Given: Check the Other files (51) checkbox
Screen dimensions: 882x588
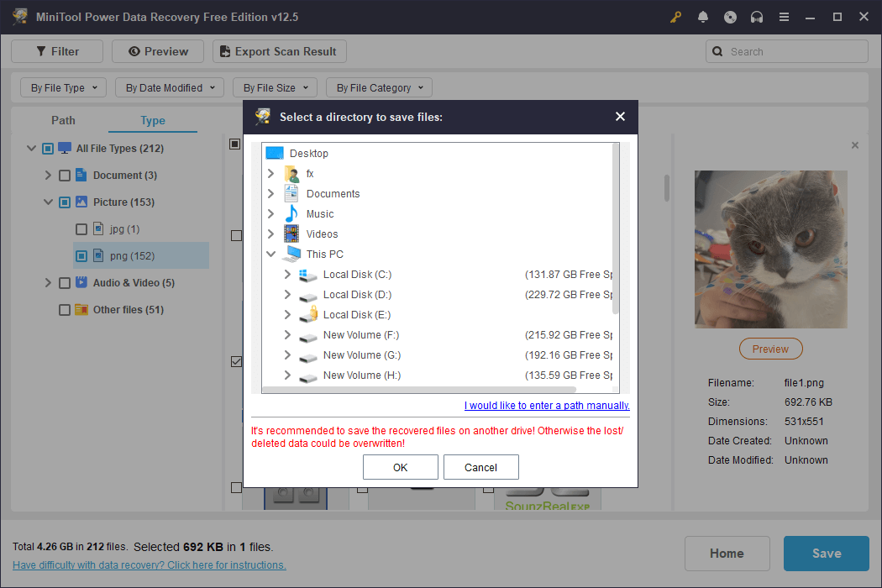Looking at the screenshot, I should 65,310.
